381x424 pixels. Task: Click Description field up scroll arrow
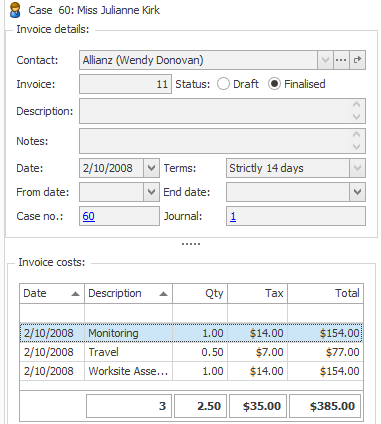[356, 105]
